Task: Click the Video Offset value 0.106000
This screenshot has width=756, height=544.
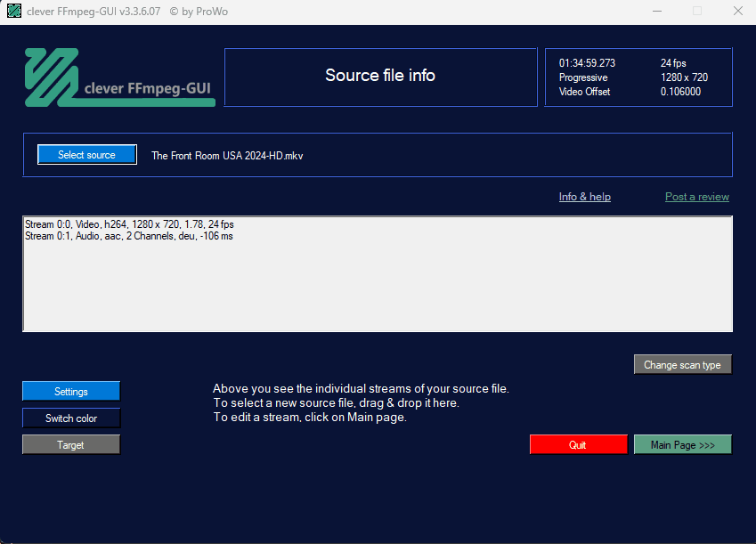Action: [680, 92]
